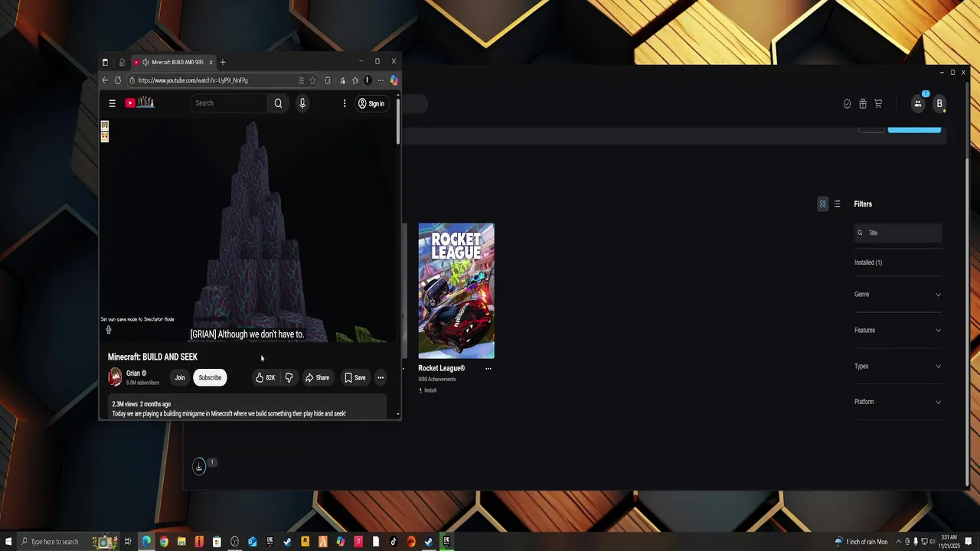Viewport: 980px width, 551px height.
Task: Open Edge favorites list icon
Action: 354,80
